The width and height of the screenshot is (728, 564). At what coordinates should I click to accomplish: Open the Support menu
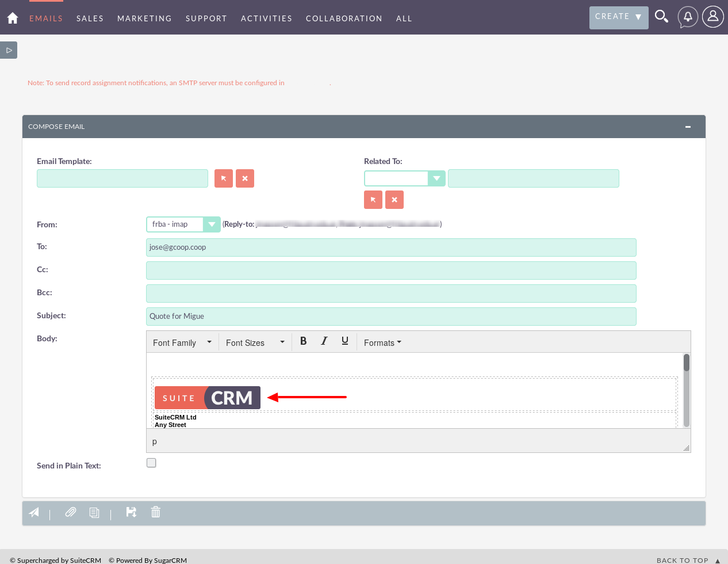pyautogui.click(x=206, y=18)
